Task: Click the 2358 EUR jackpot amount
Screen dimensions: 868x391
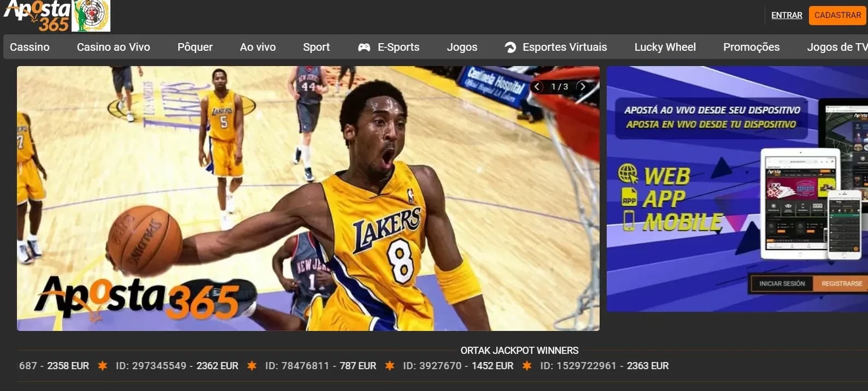Action: point(68,366)
